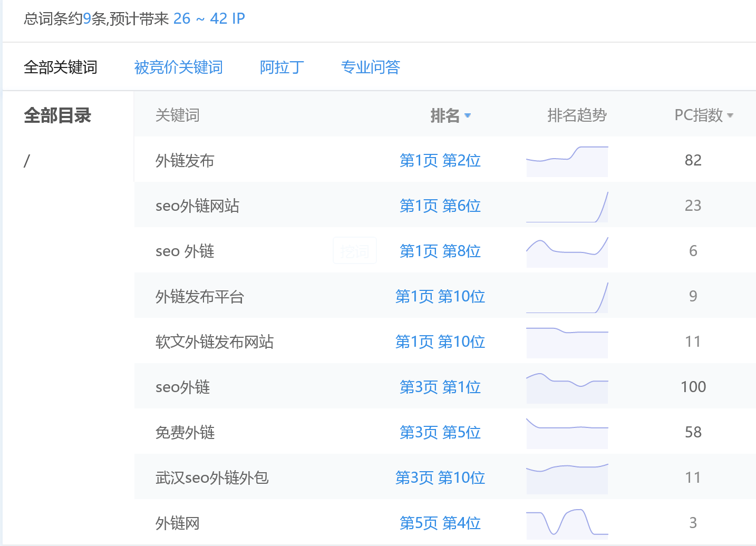
Task: View trend chart for 外链网
Action: (567, 524)
